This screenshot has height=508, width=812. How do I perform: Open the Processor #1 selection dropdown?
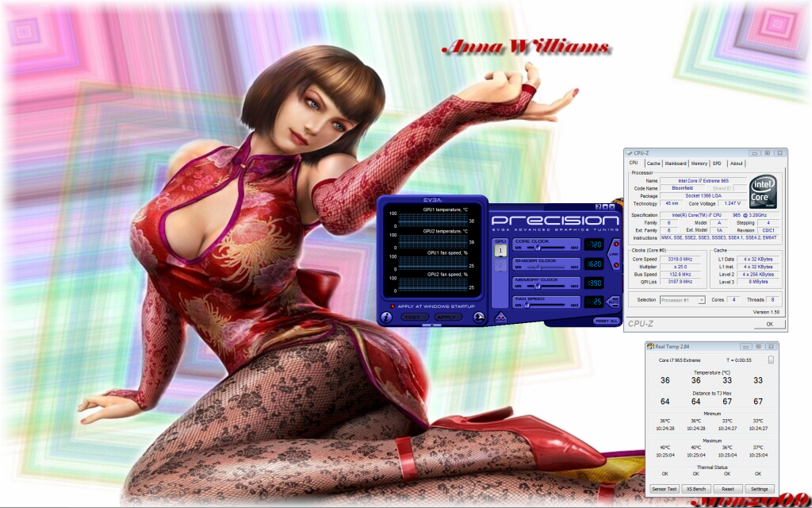coord(682,299)
